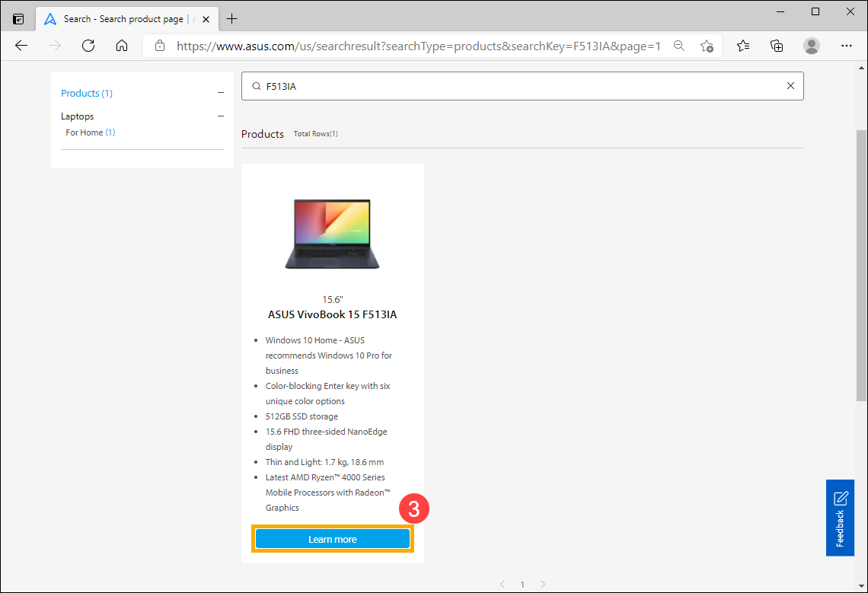
Task: Click the Laptops category label
Action: (77, 116)
